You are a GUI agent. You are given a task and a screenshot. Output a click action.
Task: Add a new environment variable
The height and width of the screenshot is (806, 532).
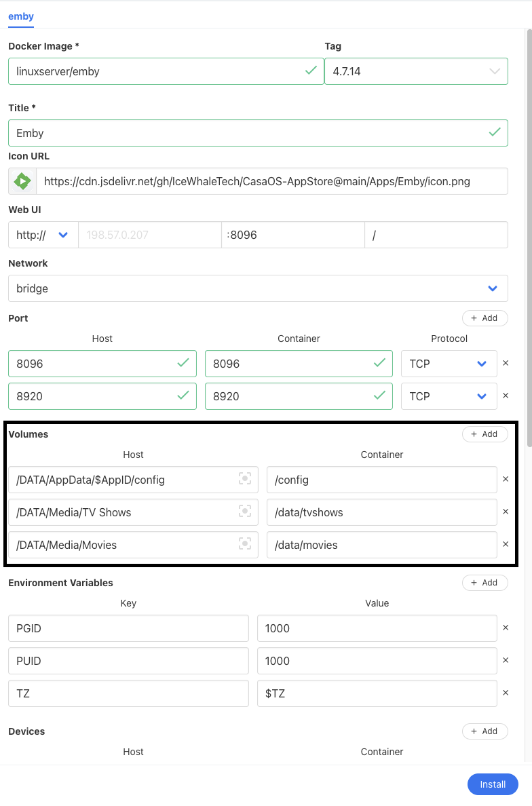(484, 583)
